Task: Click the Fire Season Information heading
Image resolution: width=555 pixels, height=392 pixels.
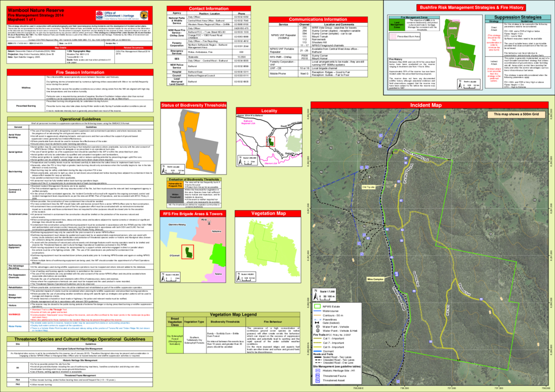Action: click(80, 72)
